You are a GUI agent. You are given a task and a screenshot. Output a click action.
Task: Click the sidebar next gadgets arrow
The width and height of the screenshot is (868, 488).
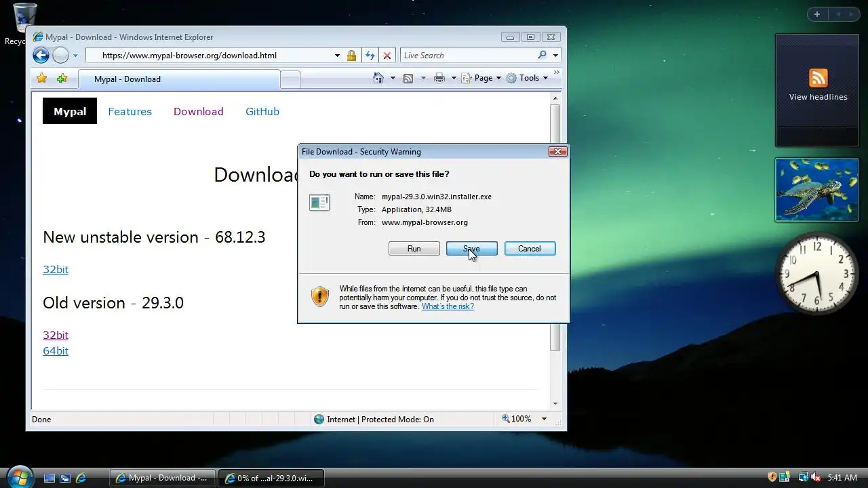[852, 14]
